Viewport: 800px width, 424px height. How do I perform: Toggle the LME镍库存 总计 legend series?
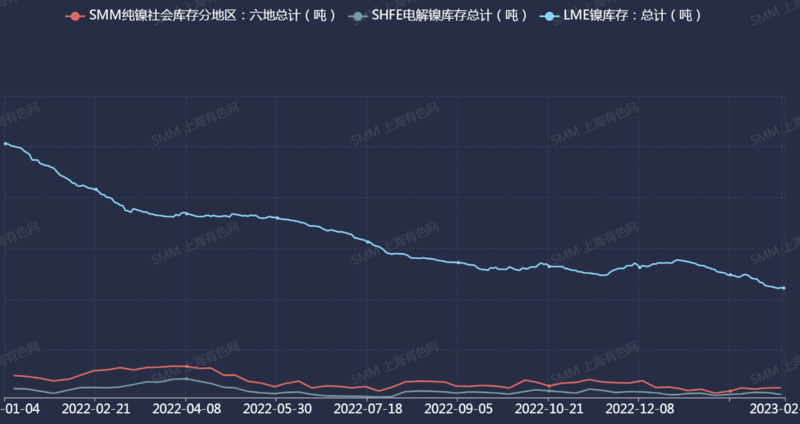[x=620, y=16]
